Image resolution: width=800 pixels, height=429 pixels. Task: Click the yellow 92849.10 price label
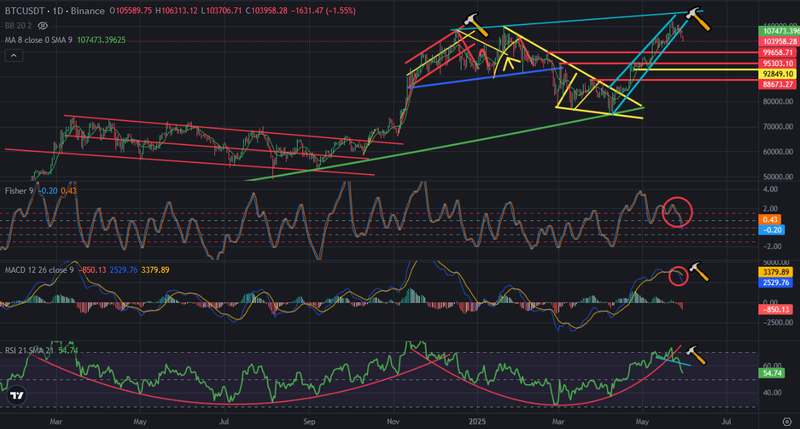click(779, 74)
